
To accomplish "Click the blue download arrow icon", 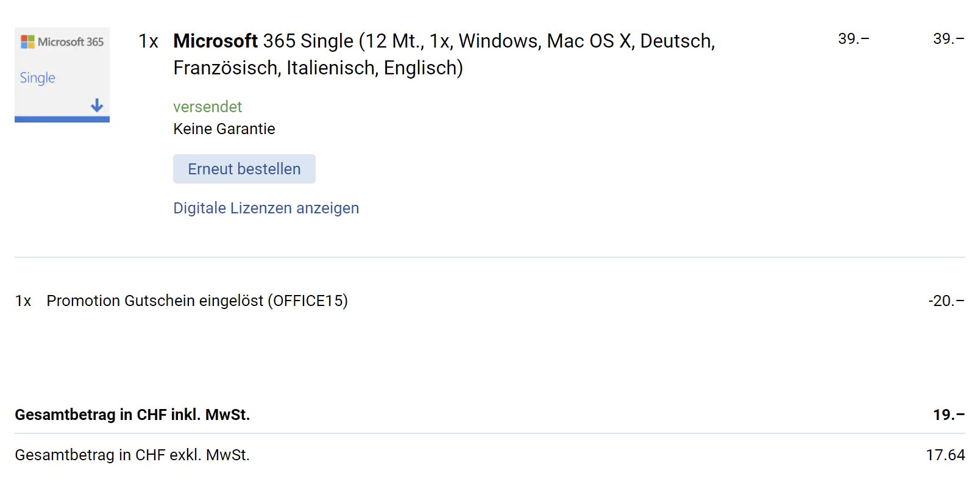I will pyautogui.click(x=97, y=105).
